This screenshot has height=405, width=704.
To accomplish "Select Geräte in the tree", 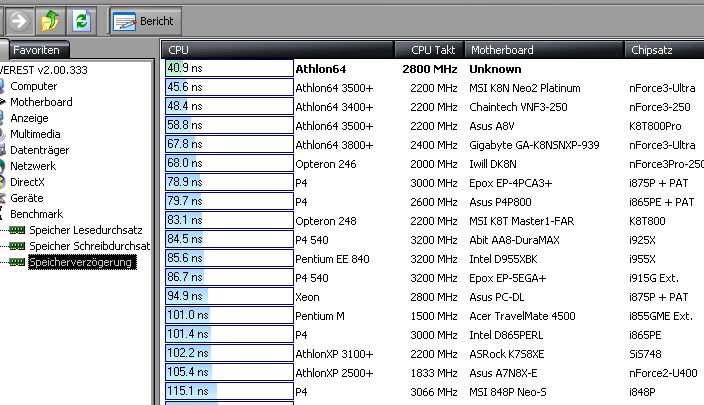I will point(26,198).
